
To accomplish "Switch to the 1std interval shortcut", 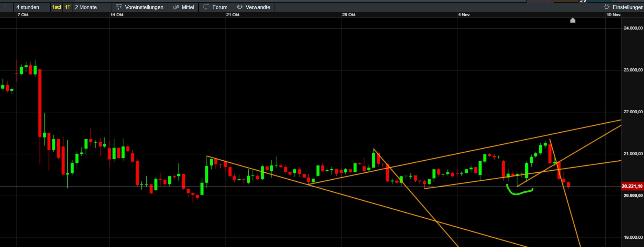I will pyautogui.click(x=57, y=7).
